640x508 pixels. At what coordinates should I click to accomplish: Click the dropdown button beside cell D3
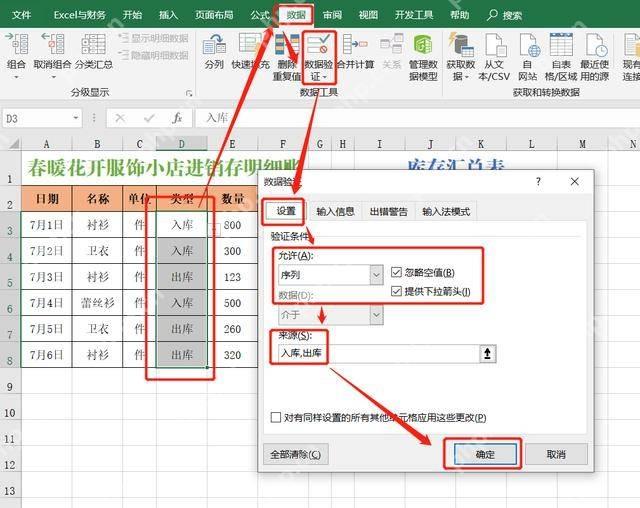coord(215,229)
